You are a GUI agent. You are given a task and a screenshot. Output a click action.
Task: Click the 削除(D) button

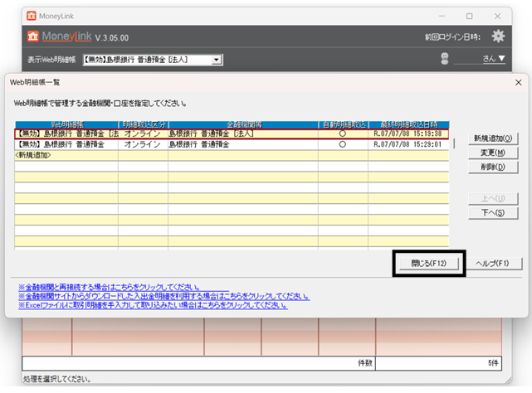click(493, 167)
